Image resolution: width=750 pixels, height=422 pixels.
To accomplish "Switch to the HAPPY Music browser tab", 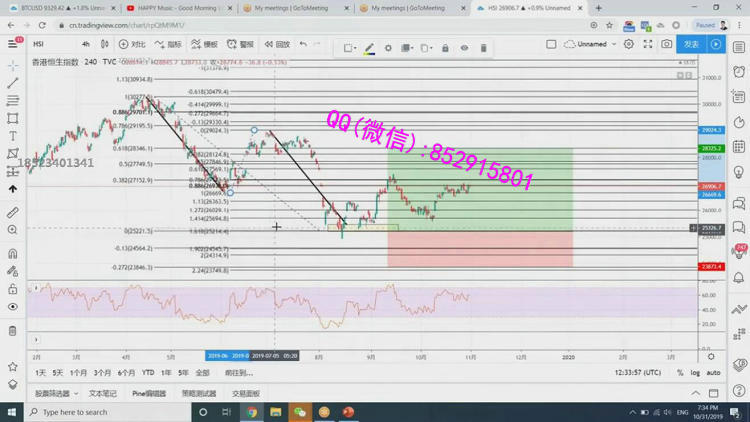I will coord(178,8).
